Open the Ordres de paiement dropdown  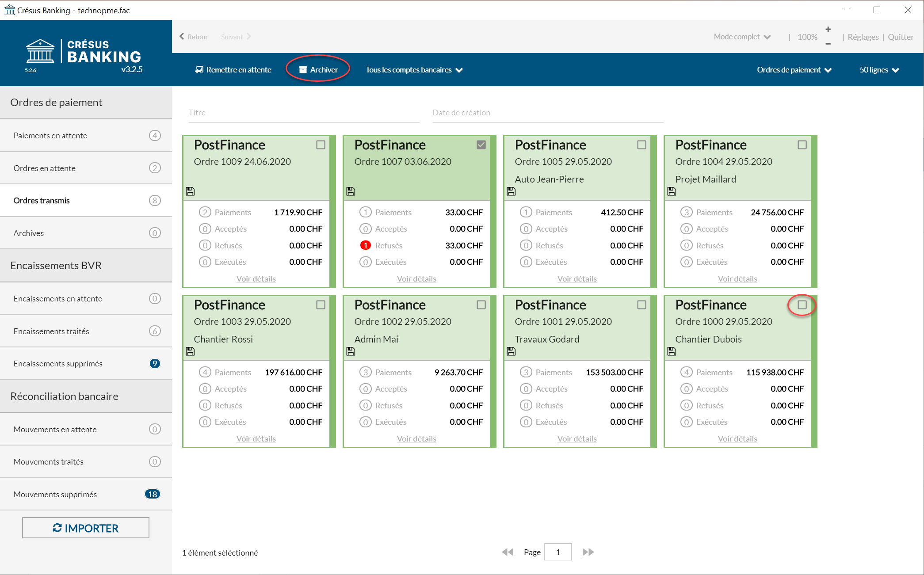[x=794, y=70]
